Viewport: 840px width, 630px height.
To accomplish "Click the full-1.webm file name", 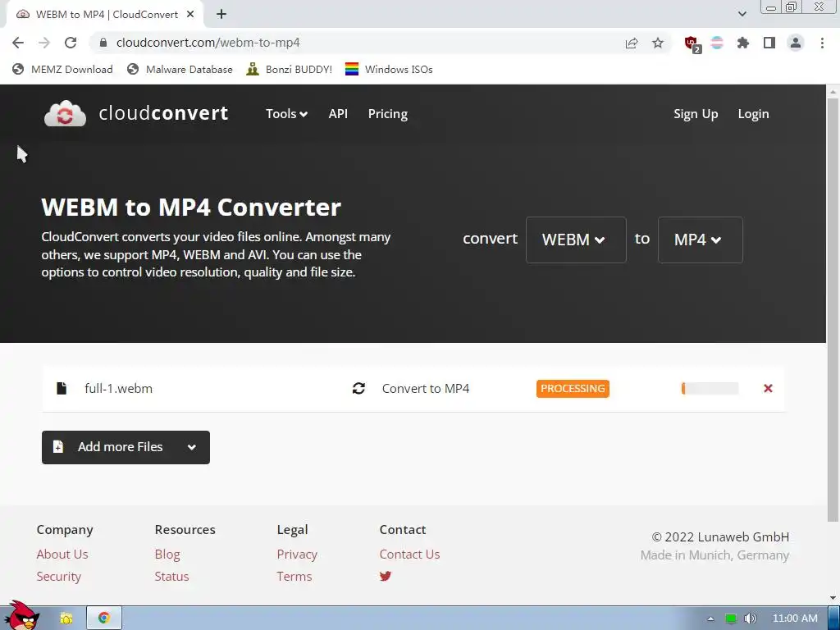I will pos(118,388).
